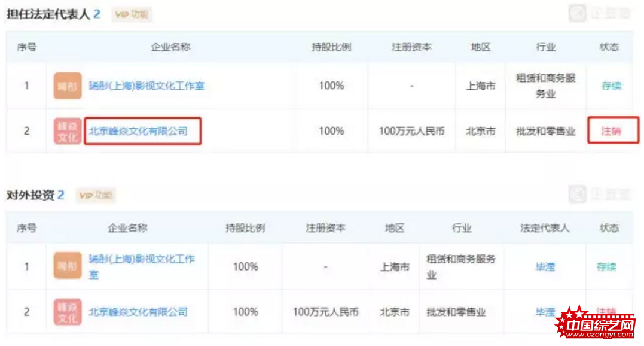The width and height of the screenshot is (644, 346).
Task: Click 100% for 晞彤 in 对外投资 table
Action: (x=246, y=267)
